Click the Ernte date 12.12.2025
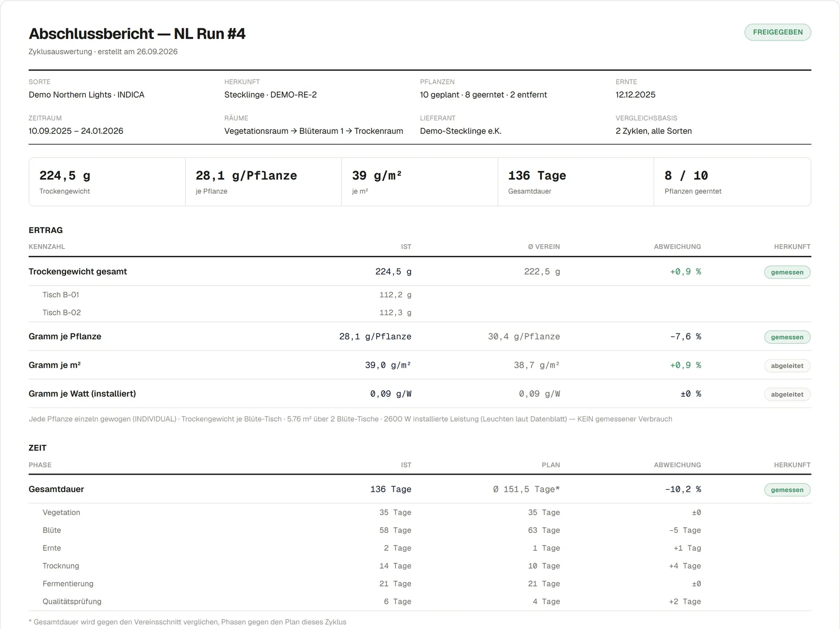840x629 pixels. coord(635,95)
